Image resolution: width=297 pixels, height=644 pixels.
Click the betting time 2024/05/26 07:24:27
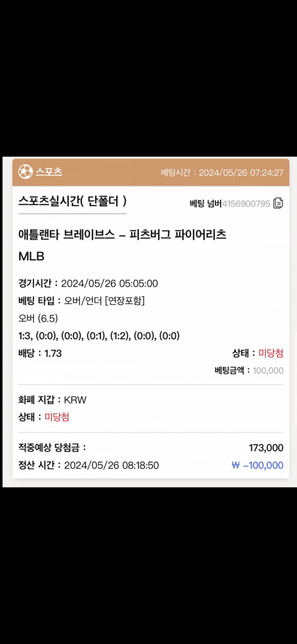coord(241,173)
